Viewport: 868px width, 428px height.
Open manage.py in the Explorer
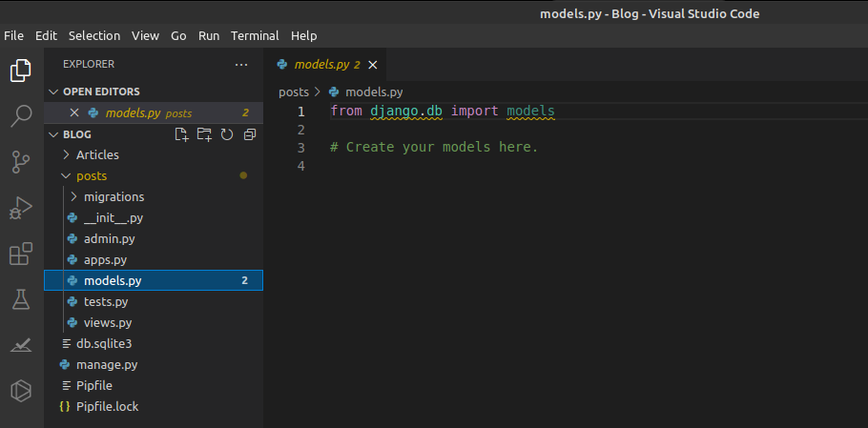107,365
